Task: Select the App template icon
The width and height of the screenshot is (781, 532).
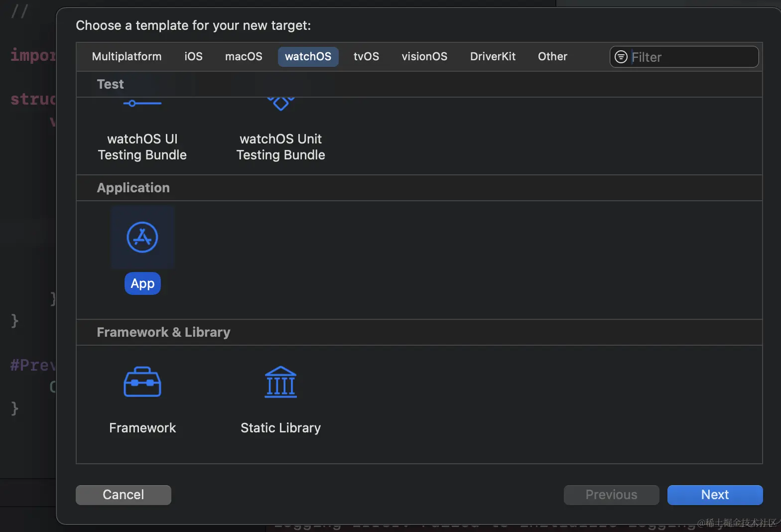Action: point(142,237)
